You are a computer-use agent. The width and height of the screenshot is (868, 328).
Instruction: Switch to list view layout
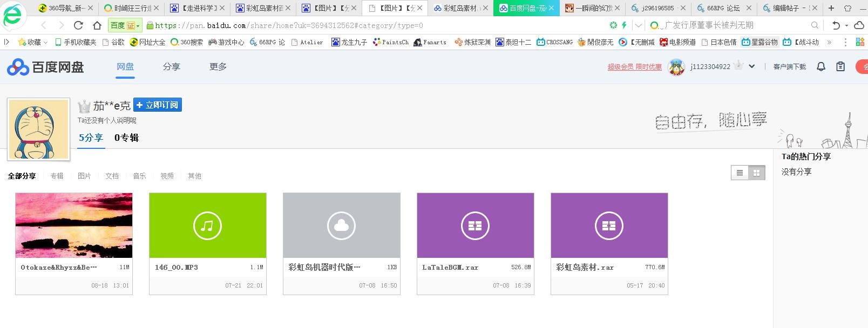tap(740, 173)
